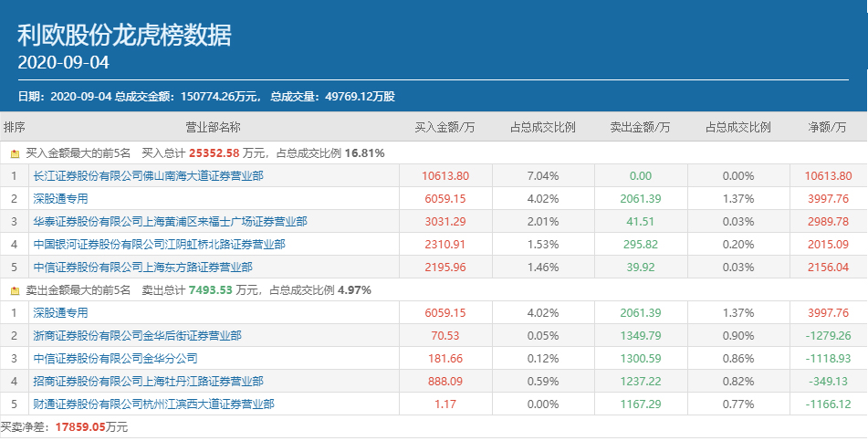Click the 0.59% cell

point(543,381)
